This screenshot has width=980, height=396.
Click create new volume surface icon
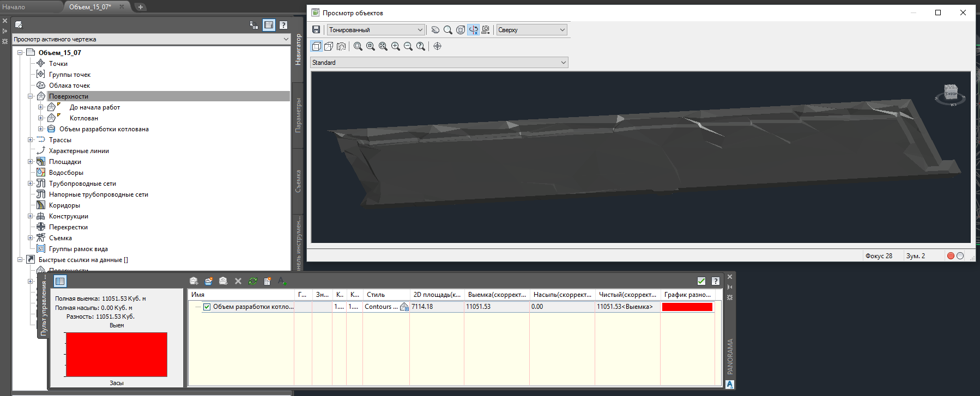[x=194, y=281]
